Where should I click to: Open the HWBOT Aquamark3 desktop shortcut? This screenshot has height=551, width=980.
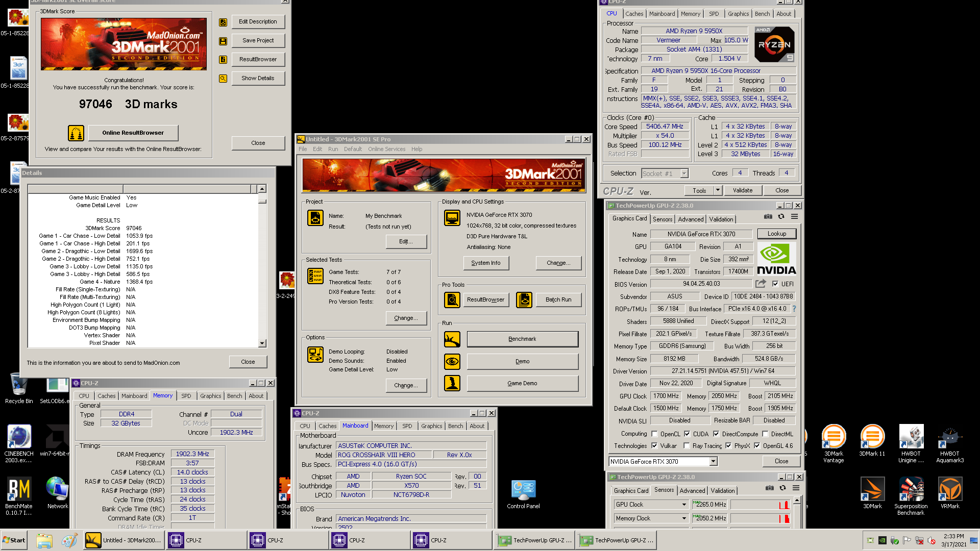coord(950,444)
